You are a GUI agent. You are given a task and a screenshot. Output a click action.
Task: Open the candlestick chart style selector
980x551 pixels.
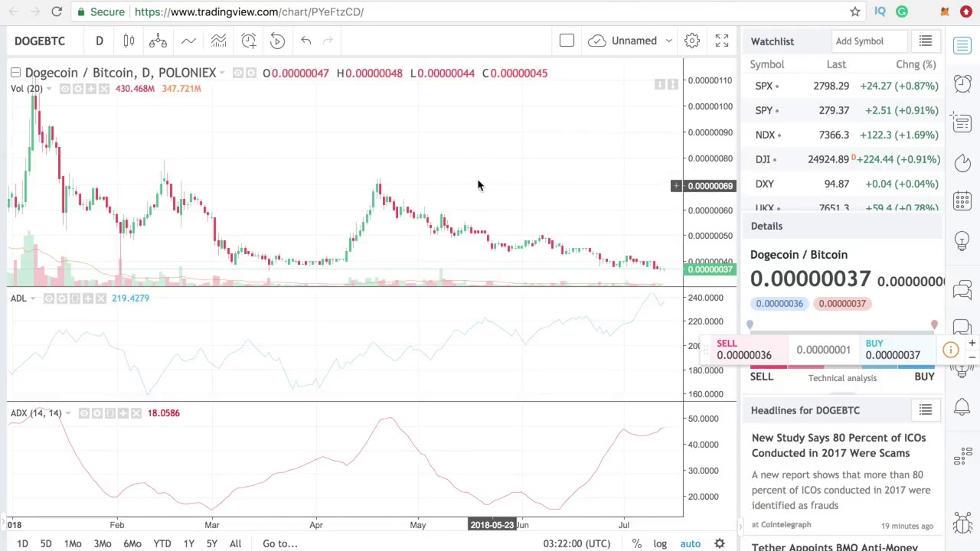pyautogui.click(x=129, y=41)
